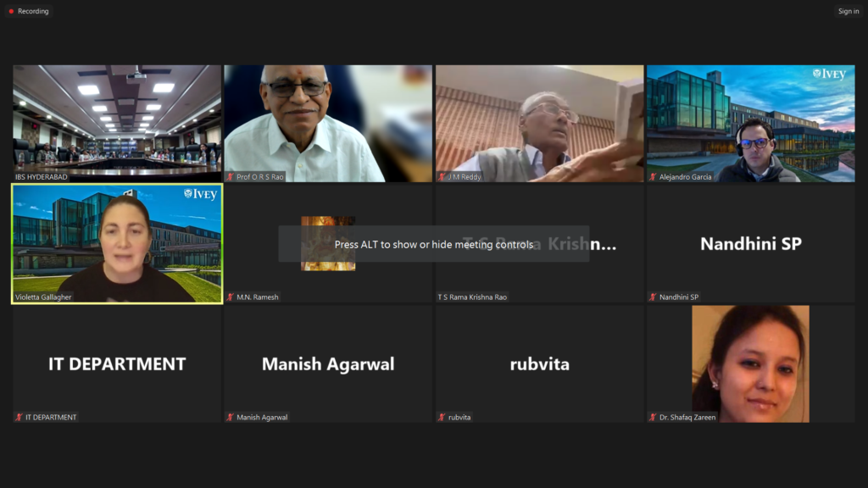Click the Recording status label
Image resolution: width=868 pixels, height=488 pixels.
click(x=33, y=11)
